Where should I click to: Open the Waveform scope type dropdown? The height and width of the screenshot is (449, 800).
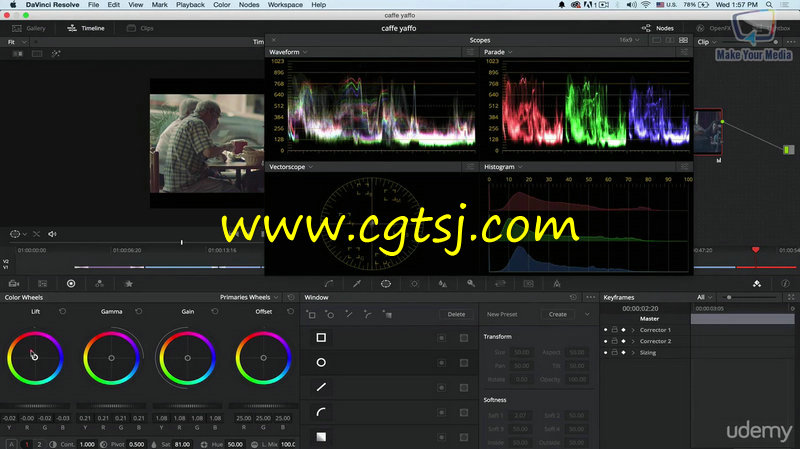coord(288,52)
